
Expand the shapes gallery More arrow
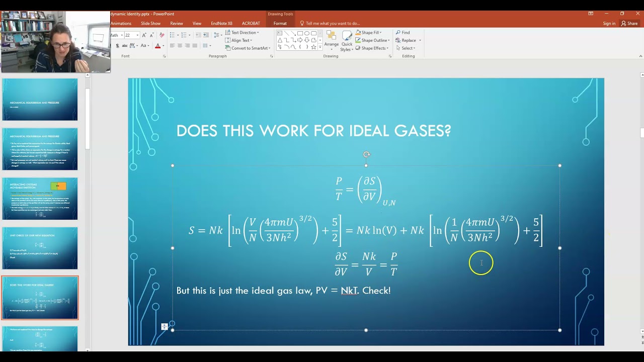320,47
